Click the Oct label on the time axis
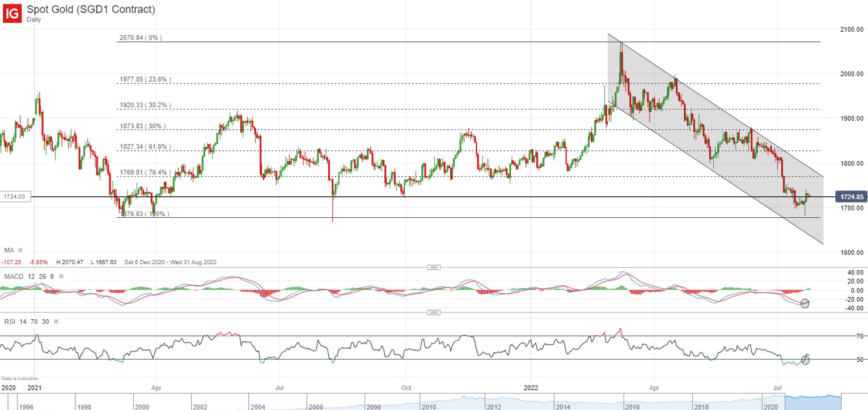Image resolution: width=868 pixels, height=410 pixels. (406, 387)
